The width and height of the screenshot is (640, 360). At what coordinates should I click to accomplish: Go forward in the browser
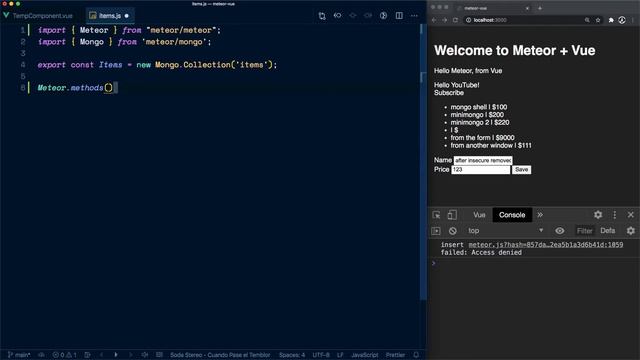pos(444,20)
